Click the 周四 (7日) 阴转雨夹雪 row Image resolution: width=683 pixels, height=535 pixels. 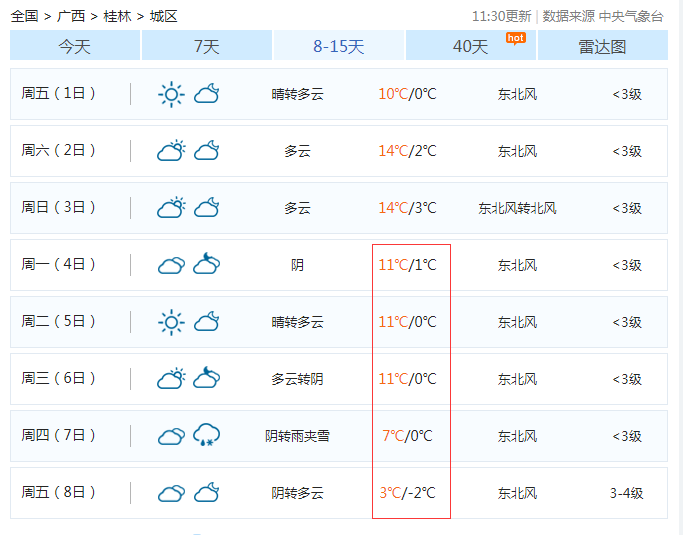pyautogui.click(x=297, y=436)
